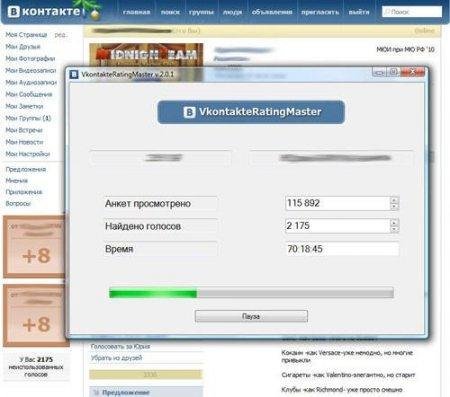Increase the Анкет просмотрено value

pos(394,200)
